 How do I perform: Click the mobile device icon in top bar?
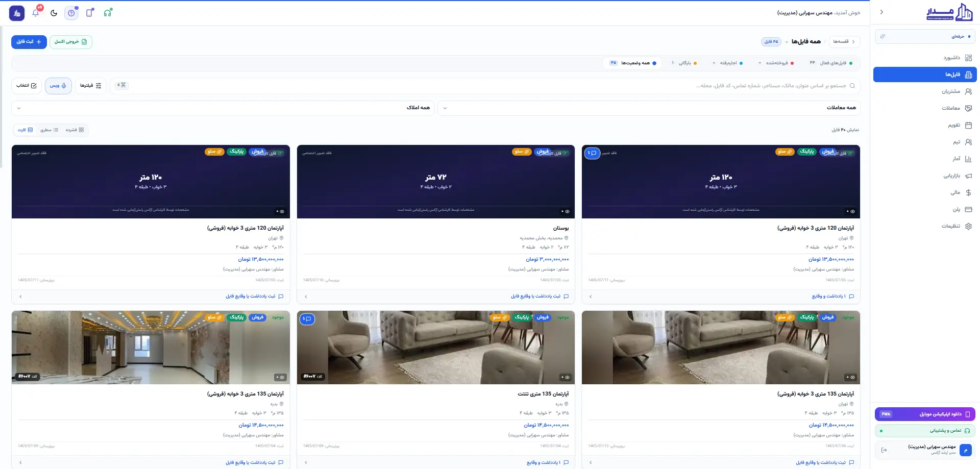[x=90, y=13]
